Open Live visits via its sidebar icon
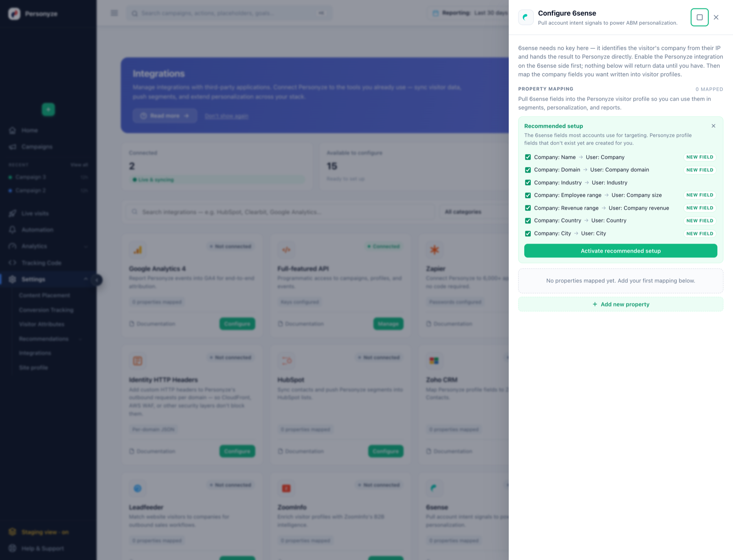Viewport: 733px width, 560px height. (13, 213)
